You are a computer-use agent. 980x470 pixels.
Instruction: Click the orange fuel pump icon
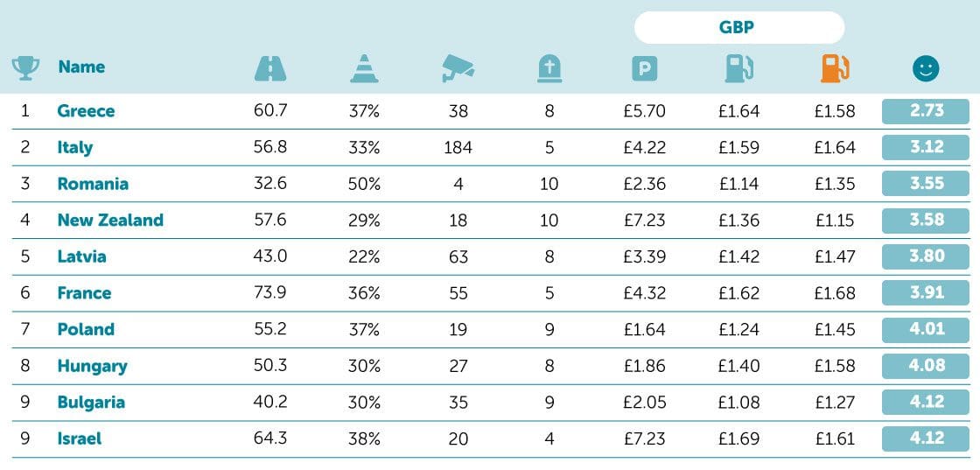[835, 68]
